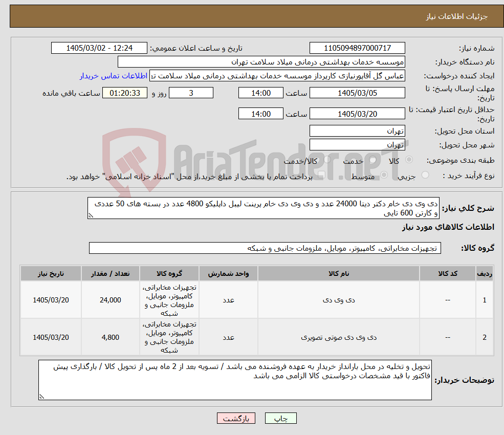
Task: Click the کد کالا column header
Action: [x=447, y=273]
